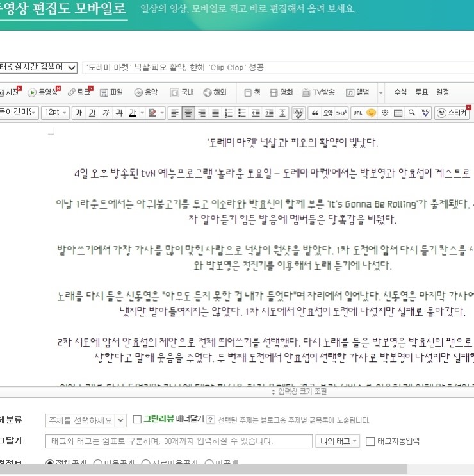Click the 수식 formula button
474x476 pixels.
pyautogui.click(x=400, y=92)
